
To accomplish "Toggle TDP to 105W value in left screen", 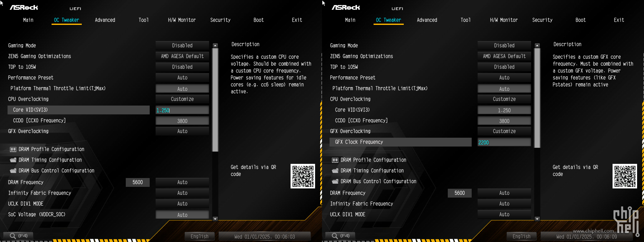I will pos(182,67).
